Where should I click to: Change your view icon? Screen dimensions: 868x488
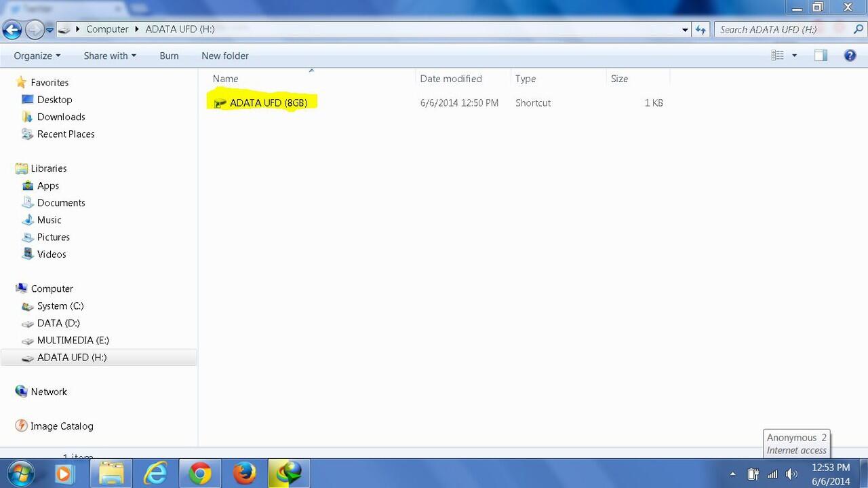point(778,56)
